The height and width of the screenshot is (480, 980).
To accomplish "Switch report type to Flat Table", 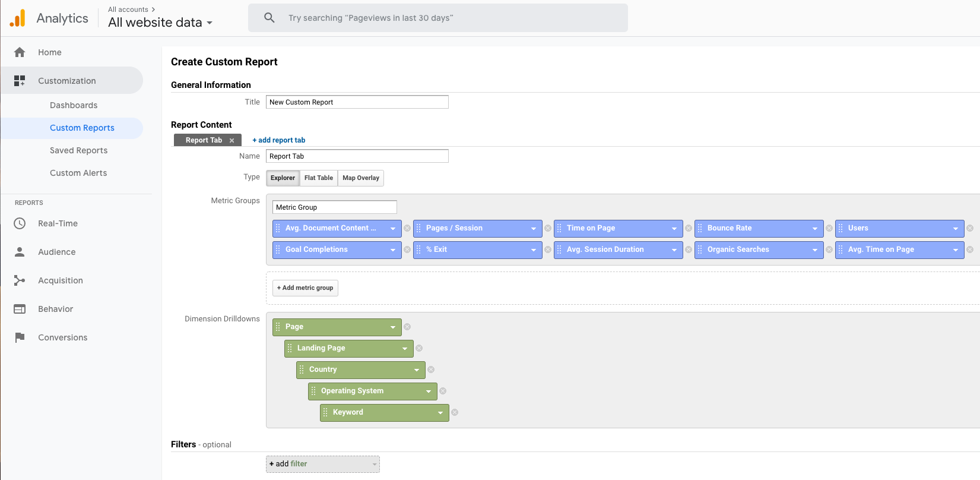I will click(319, 178).
